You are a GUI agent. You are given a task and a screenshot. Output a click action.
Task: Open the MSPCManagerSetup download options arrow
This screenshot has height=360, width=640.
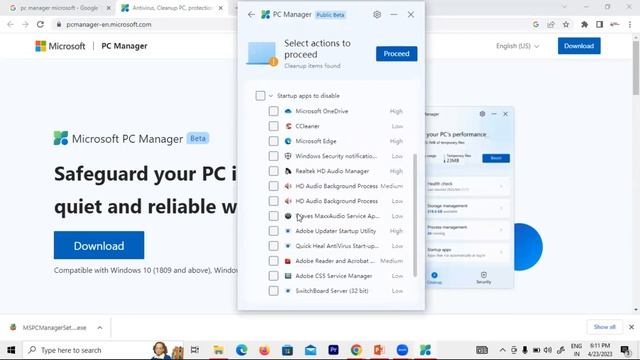point(100,327)
